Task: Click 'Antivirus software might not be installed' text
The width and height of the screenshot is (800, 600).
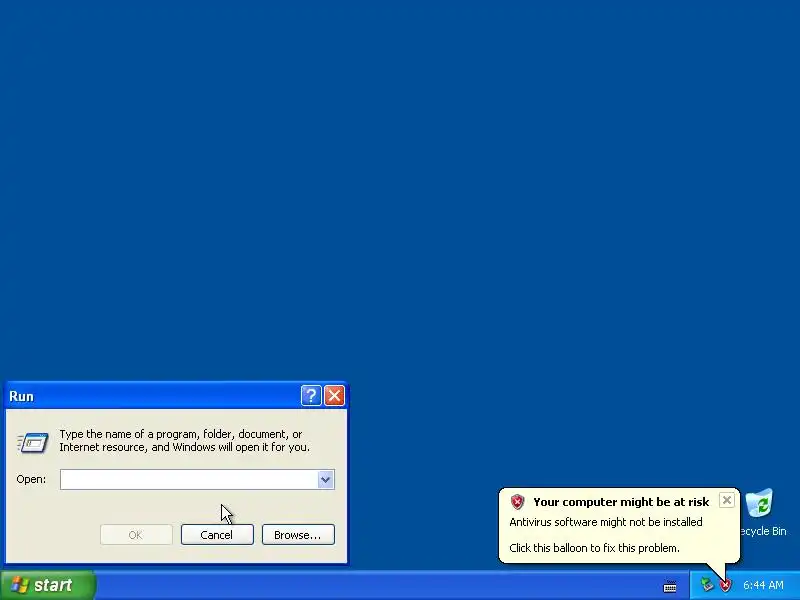Action: pos(606,522)
